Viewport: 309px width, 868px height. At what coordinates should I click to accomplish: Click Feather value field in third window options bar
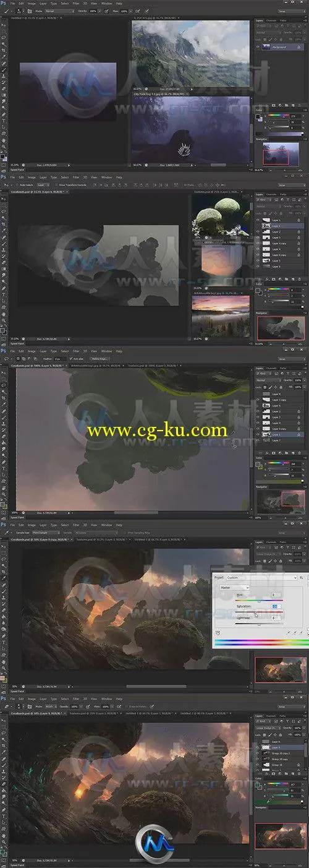[60, 358]
